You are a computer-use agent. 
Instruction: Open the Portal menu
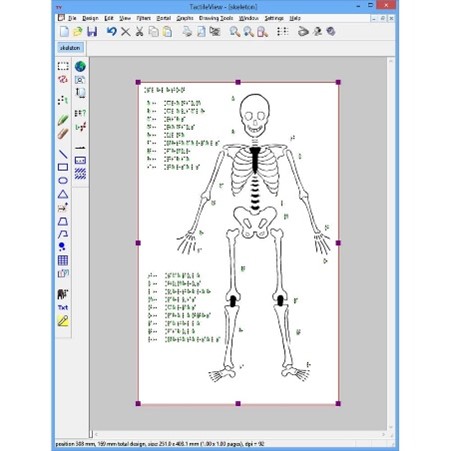point(164,18)
